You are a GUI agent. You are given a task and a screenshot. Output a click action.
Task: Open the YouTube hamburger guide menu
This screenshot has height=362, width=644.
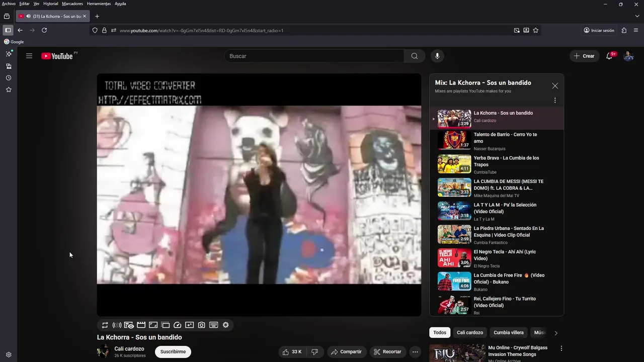click(29, 56)
